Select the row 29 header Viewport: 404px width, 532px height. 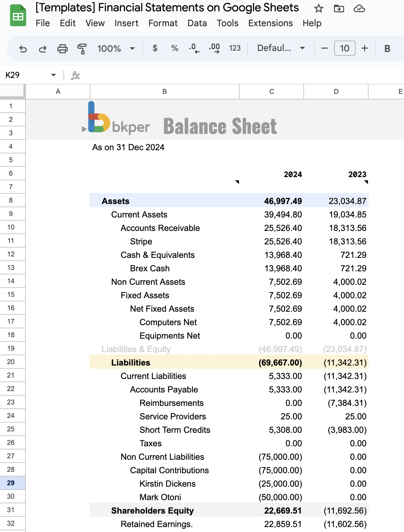[11, 483]
